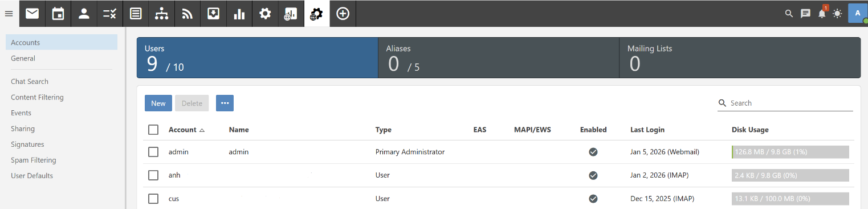Open the three-dot more actions dropdown

pos(225,103)
